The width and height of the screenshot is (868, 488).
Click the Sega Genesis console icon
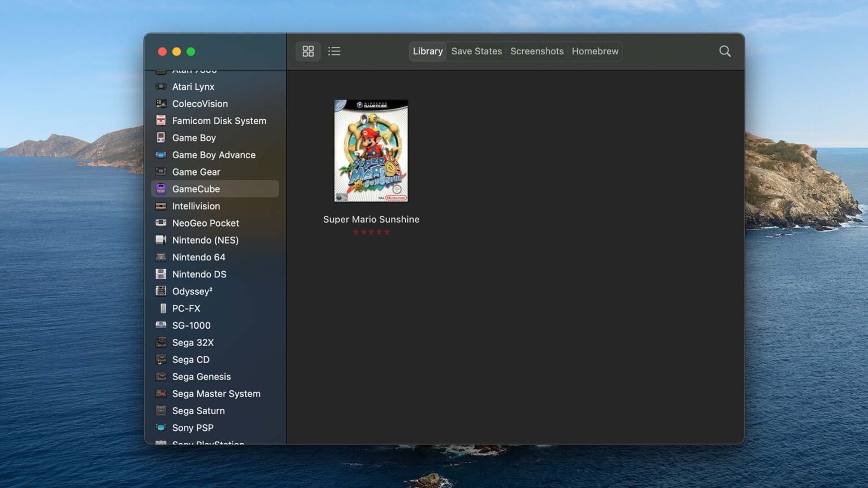pyautogui.click(x=161, y=377)
